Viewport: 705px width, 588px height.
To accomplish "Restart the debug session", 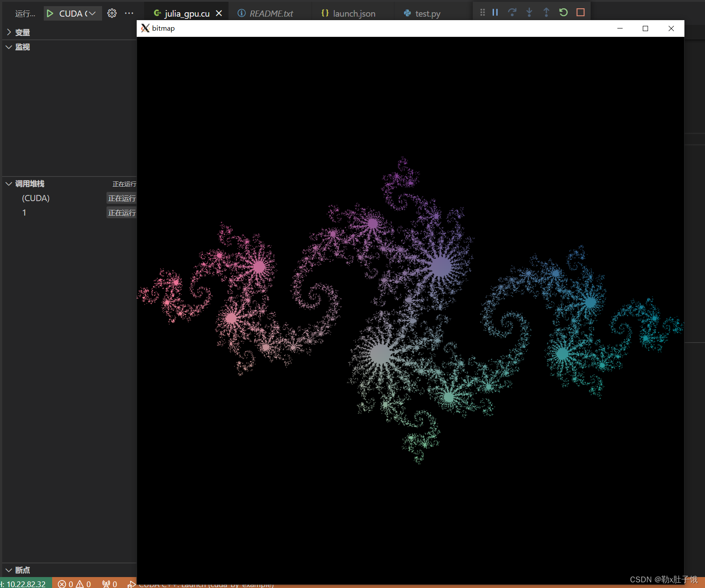I will click(x=563, y=12).
